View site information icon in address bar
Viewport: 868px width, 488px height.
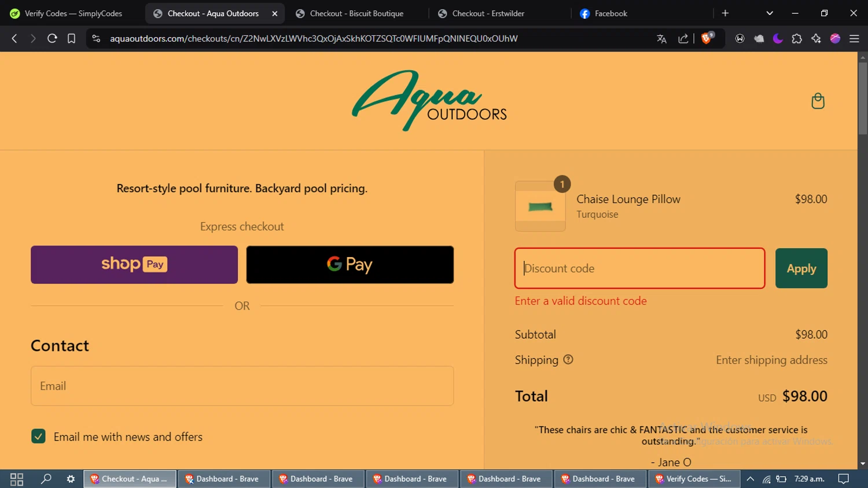96,38
